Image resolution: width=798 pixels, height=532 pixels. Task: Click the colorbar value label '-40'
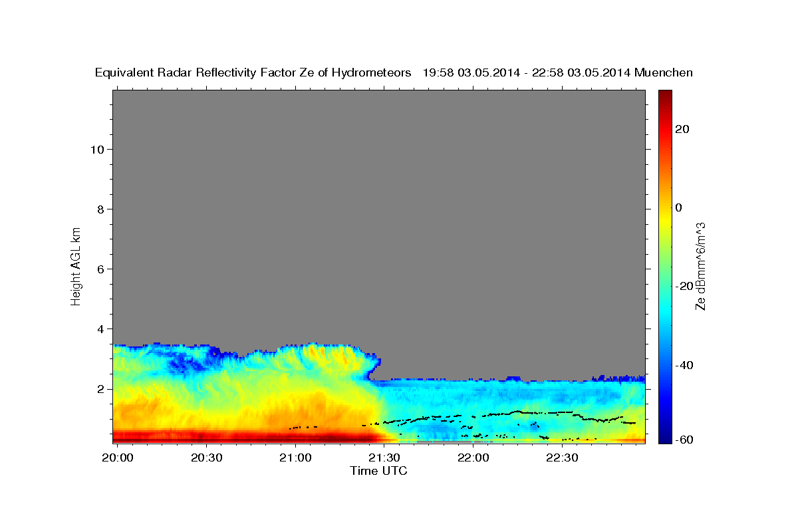[684, 365]
